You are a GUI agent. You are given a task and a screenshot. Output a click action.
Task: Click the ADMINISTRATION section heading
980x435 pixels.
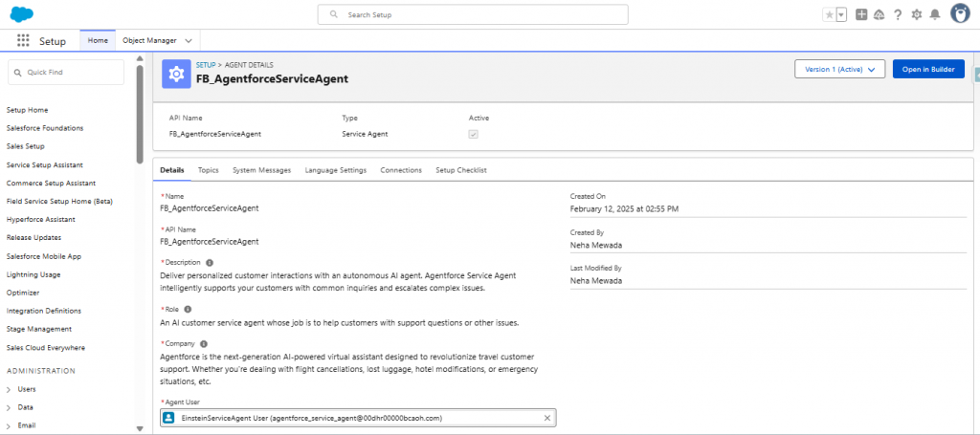40,371
